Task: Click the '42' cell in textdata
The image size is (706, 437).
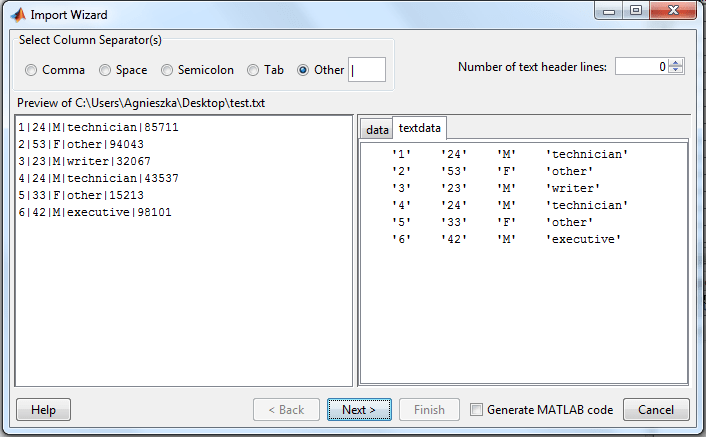Action: [454, 239]
